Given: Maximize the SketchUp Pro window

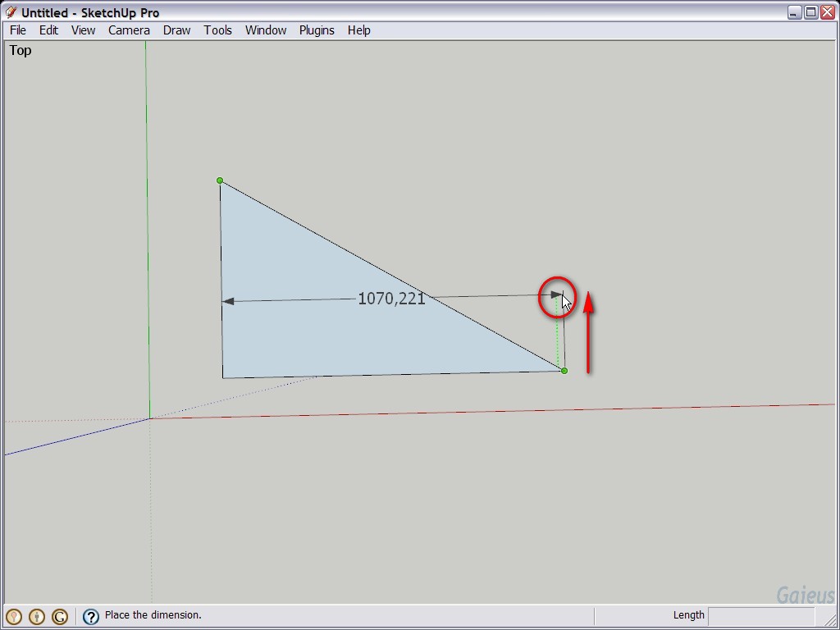Looking at the screenshot, I should point(810,12).
